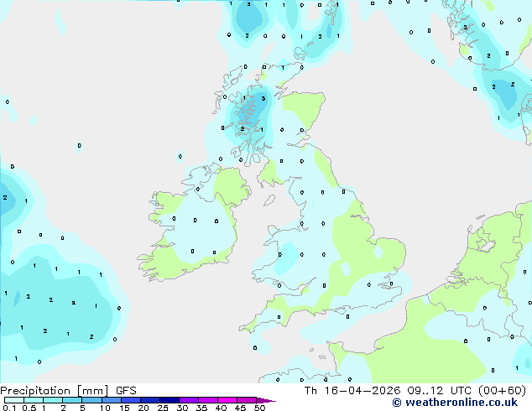Image resolution: width=532 pixels, height=411 pixels.
Task: Click the legend label '20'
Action: coord(143,408)
